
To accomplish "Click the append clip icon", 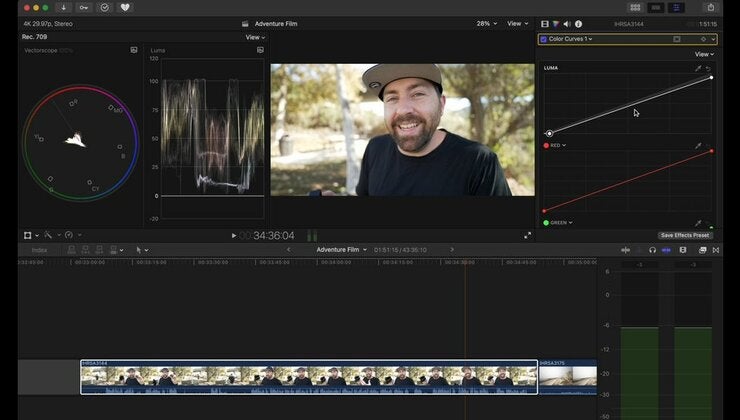I will (x=99, y=250).
